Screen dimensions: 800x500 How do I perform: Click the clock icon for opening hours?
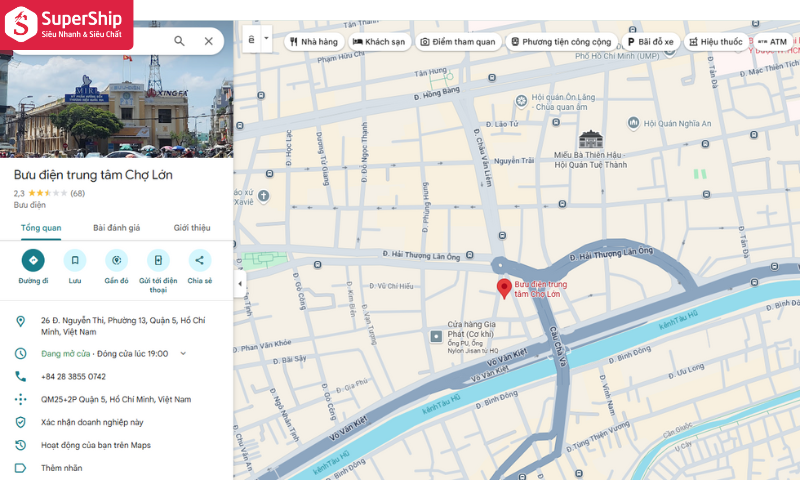point(20,354)
